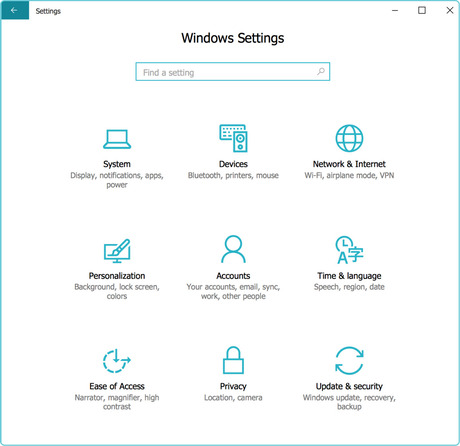
Task: Select the Network & Internet label
Action: click(x=349, y=164)
